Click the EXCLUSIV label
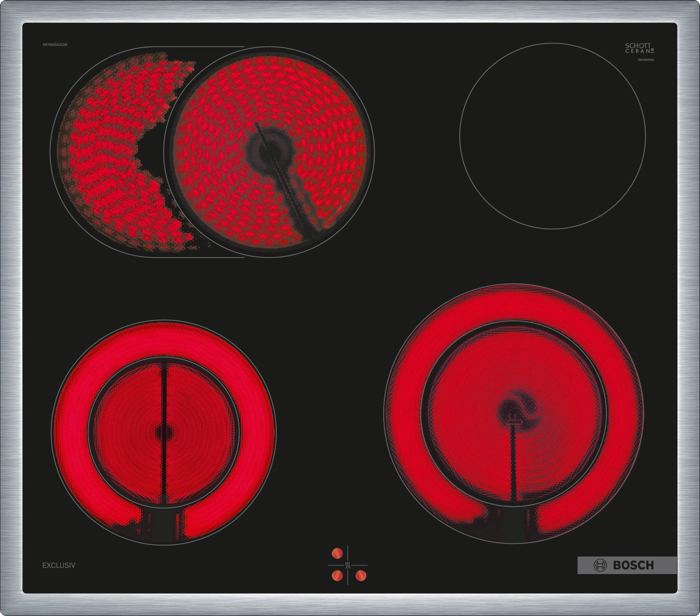 pos(59,566)
